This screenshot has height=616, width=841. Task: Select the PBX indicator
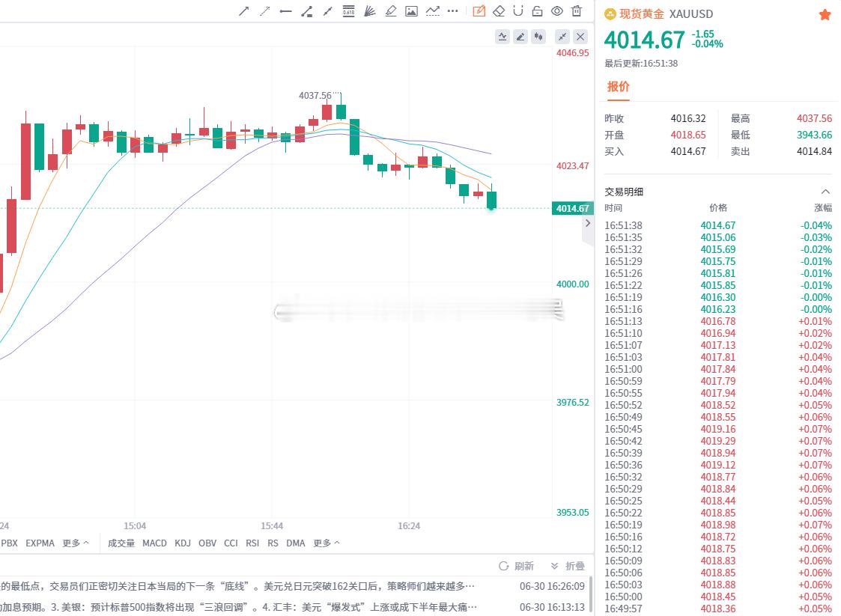point(9,543)
